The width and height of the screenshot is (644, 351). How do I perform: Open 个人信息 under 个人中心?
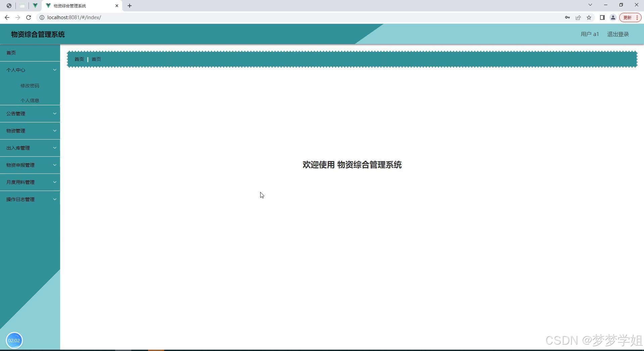[x=30, y=100]
